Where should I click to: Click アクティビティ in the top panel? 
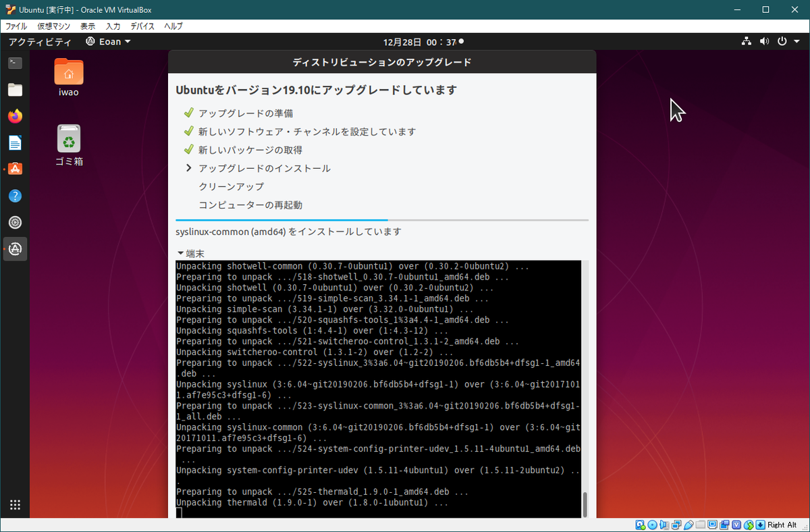[x=40, y=42]
